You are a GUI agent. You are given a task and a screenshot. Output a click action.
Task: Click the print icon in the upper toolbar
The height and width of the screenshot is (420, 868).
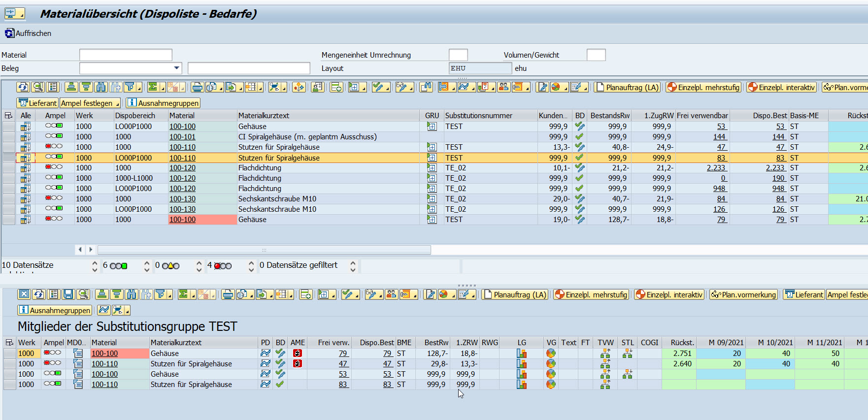pos(197,87)
